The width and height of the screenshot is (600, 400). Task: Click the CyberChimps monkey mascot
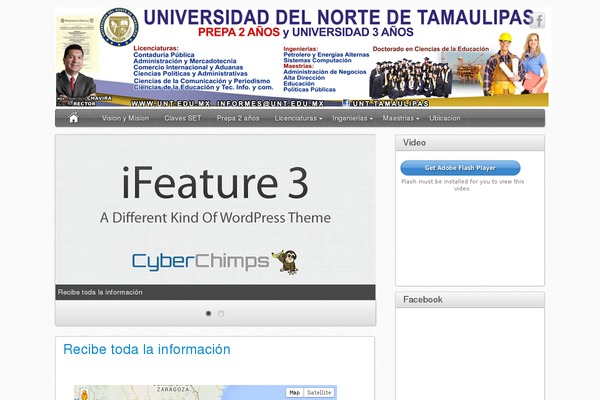coord(285,262)
